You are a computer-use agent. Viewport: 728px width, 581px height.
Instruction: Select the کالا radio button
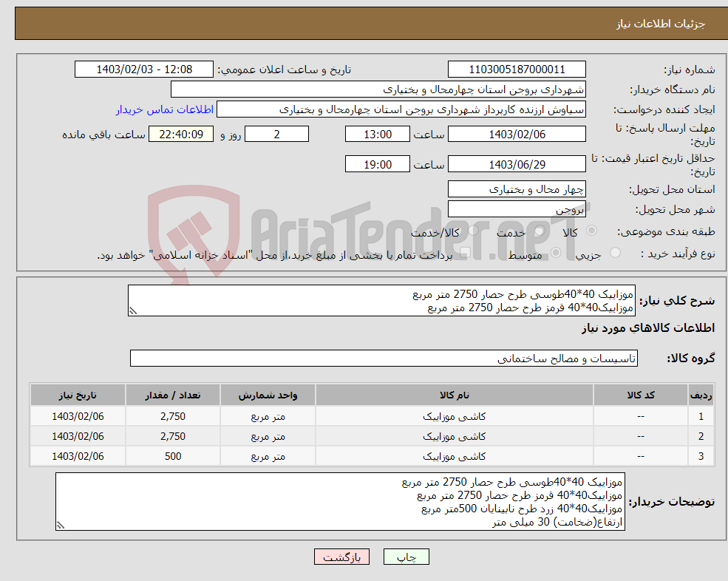pyautogui.click(x=591, y=231)
